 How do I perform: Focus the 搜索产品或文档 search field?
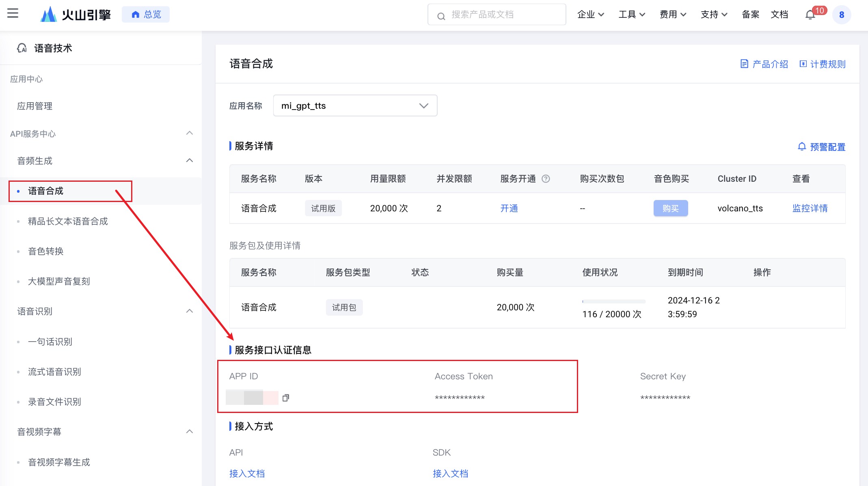497,15
